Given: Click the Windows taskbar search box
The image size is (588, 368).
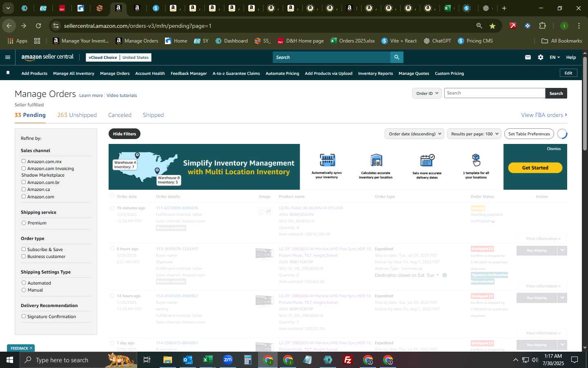Looking at the screenshot, I should click(x=78, y=360).
